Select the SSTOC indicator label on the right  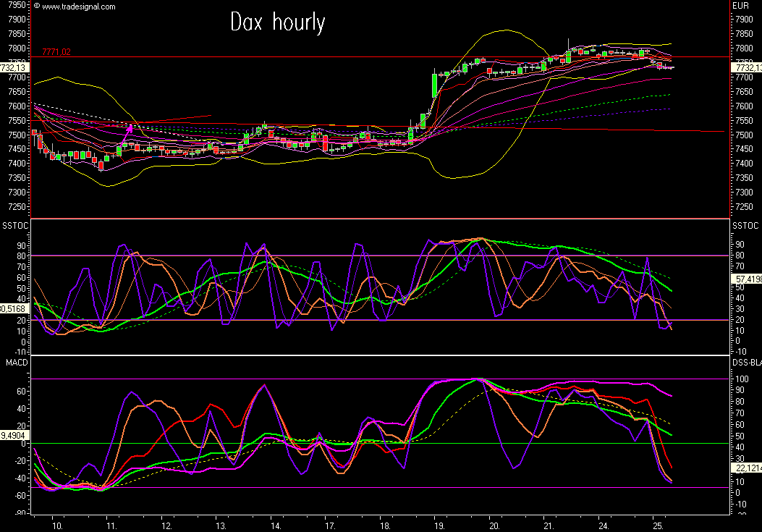pyautogui.click(x=744, y=226)
